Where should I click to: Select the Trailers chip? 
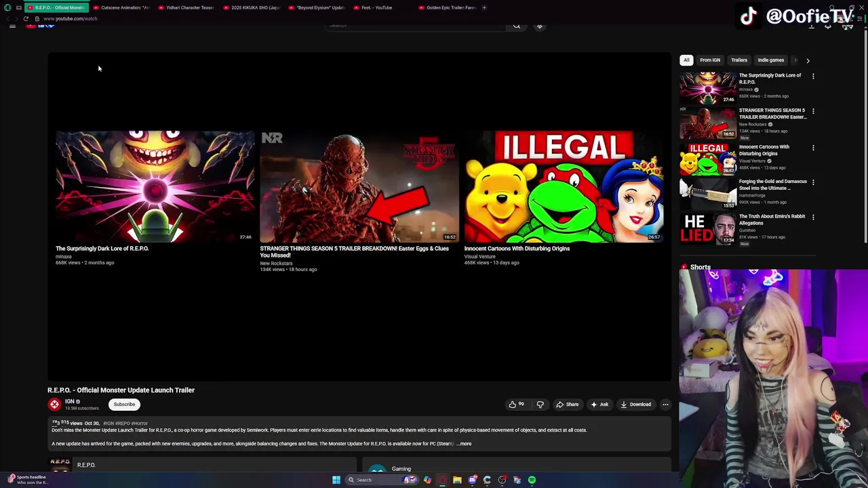(739, 60)
